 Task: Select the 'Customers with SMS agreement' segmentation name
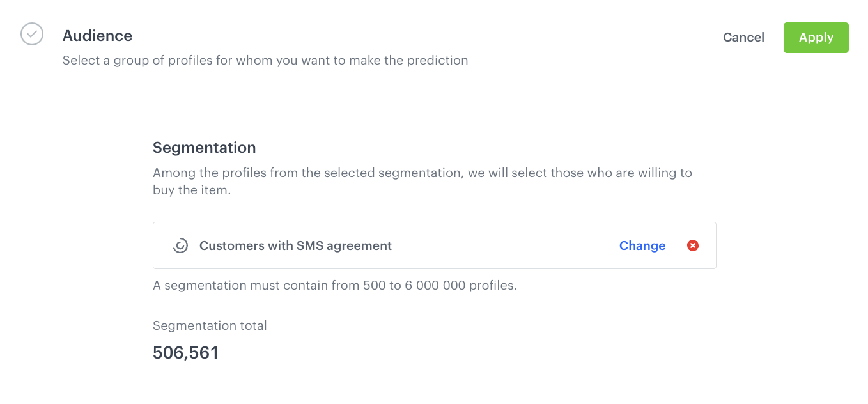[295, 245]
